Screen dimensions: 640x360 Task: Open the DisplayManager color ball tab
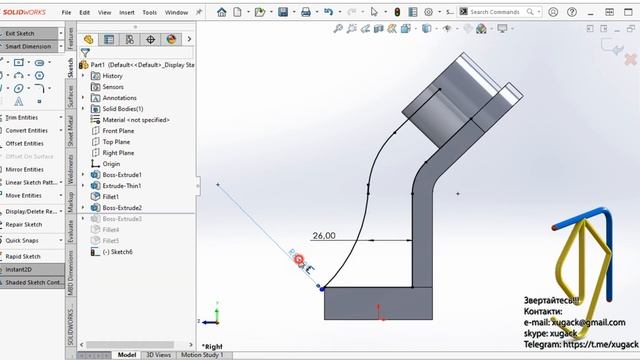(171, 39)
